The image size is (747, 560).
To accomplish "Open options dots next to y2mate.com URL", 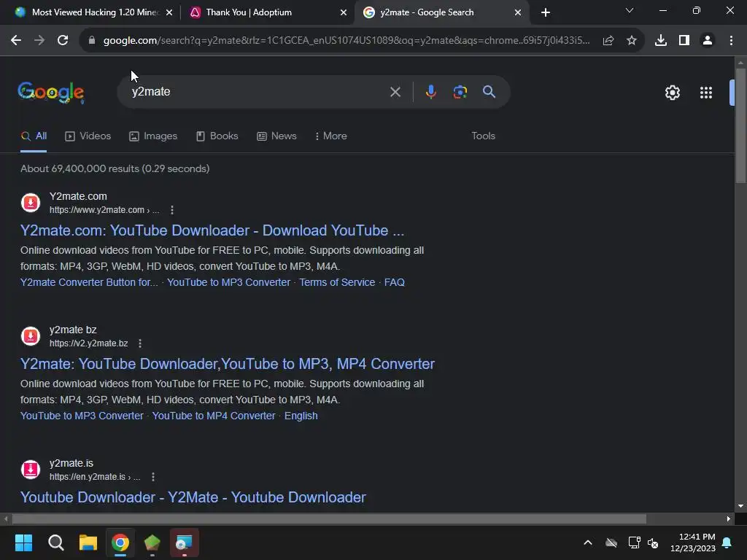I will tap(172, 210).
